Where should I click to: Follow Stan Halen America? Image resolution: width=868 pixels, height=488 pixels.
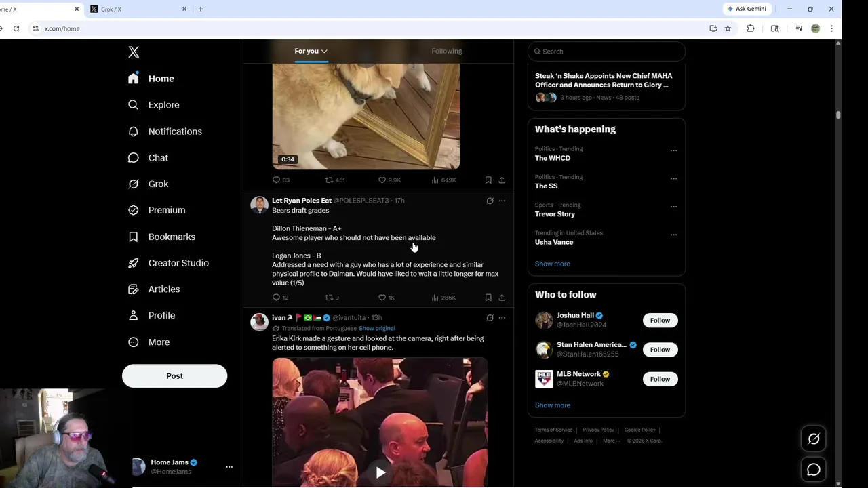click(x=660, y=350)
